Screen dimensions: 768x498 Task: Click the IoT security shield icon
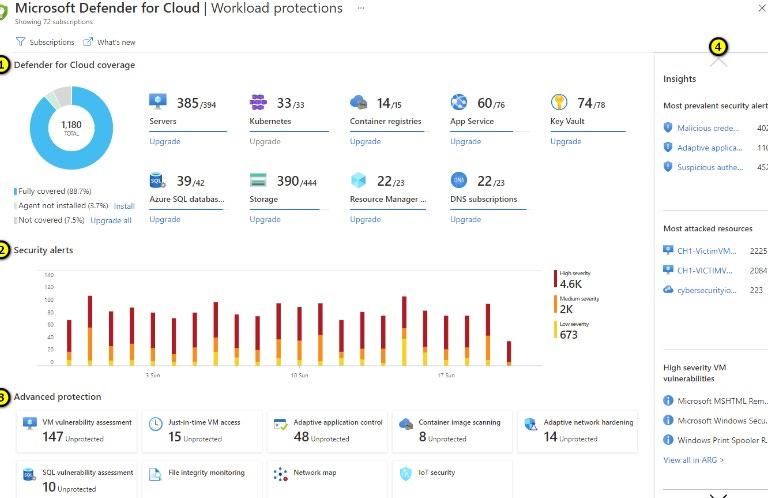[406, 474]
